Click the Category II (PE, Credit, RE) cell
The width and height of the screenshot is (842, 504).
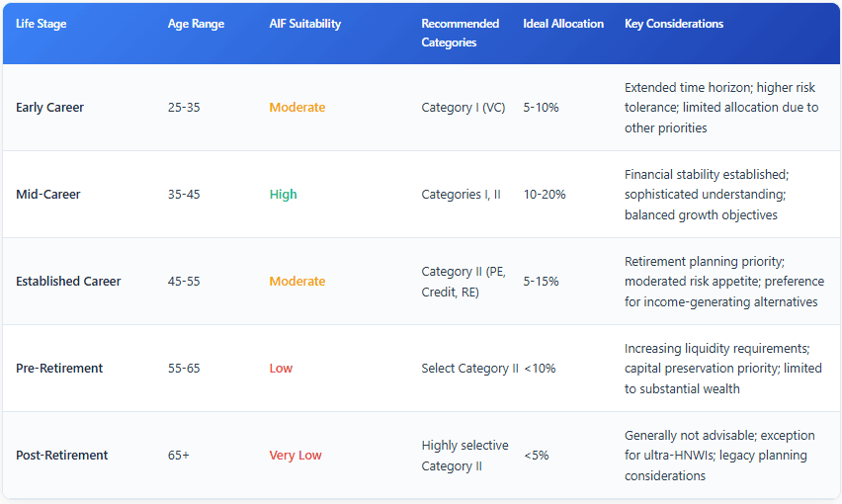pyautogui.click(x=463, y=282)
